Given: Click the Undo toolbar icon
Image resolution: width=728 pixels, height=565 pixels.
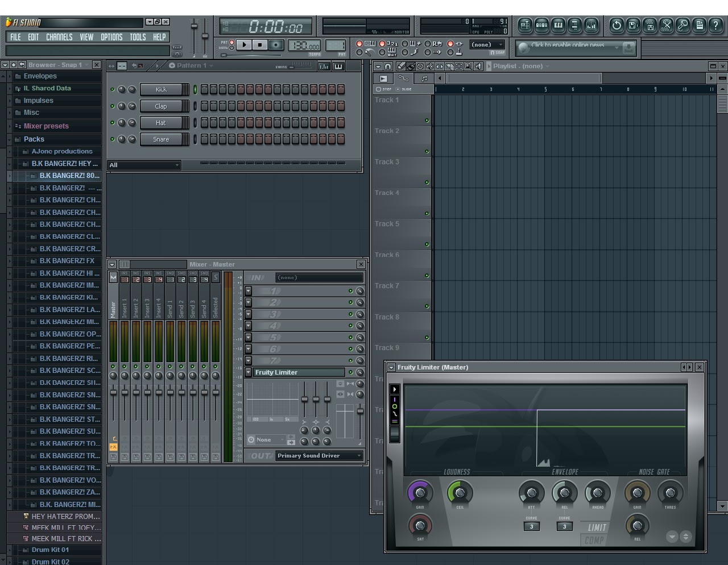Looking at the screenshot, I should pos(616,26).
